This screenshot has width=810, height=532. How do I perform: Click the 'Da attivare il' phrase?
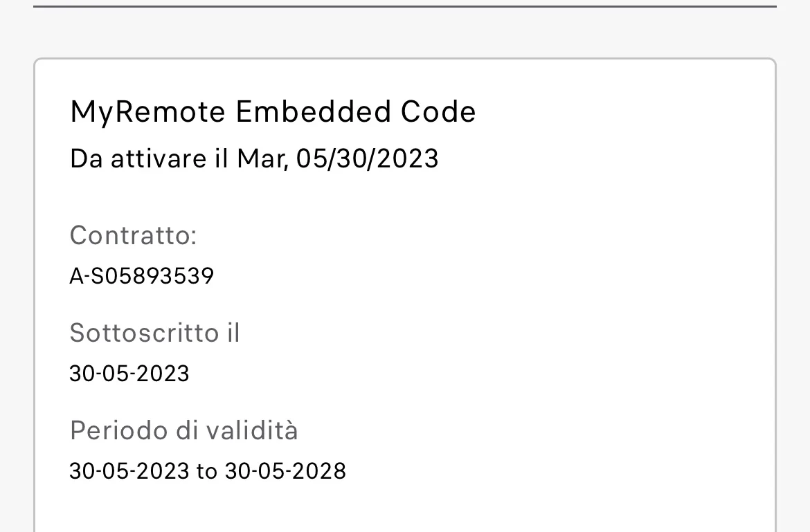(x=149, y=159)
